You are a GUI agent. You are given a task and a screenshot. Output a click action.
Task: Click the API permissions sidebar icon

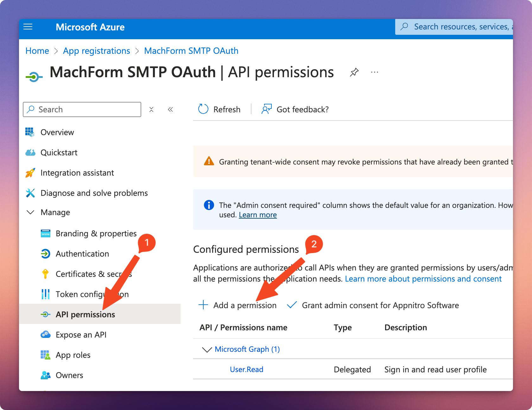pos(46,314)
